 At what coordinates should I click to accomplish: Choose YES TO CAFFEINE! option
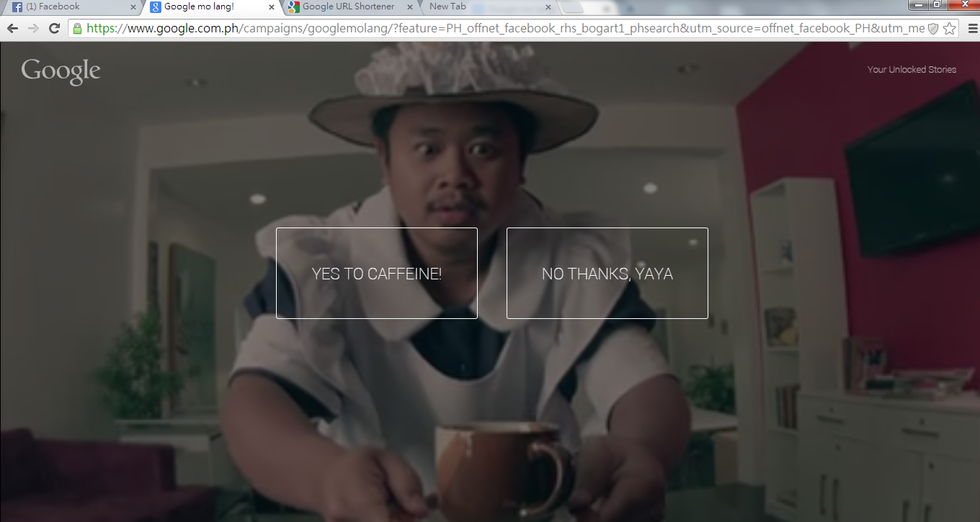[377, 274]
